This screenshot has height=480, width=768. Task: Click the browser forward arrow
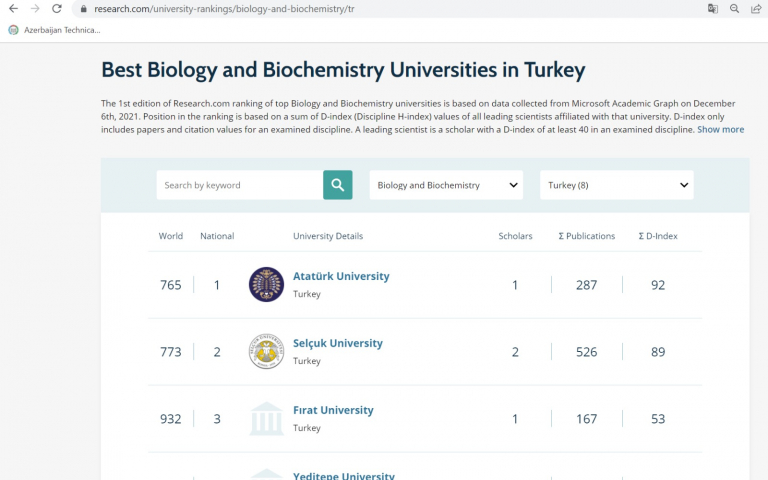pos(35,8)
